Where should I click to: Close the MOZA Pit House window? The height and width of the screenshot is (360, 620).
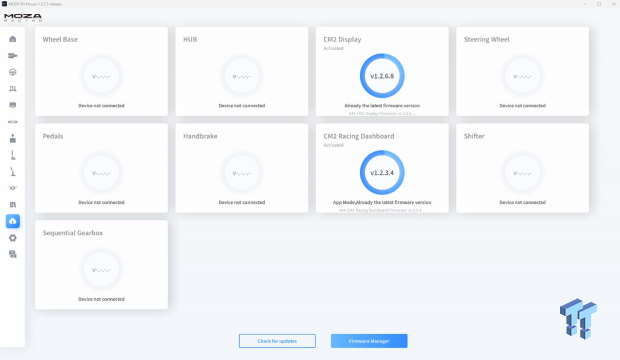pos(613,4)
